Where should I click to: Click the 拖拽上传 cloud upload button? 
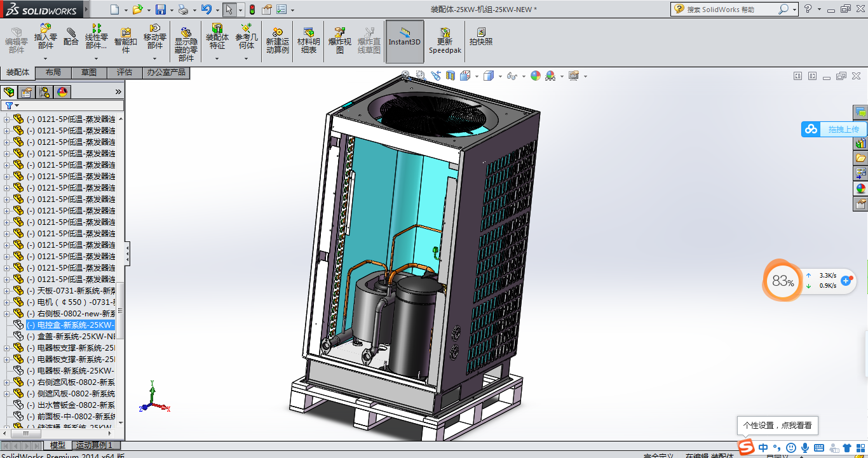[834, 129]
